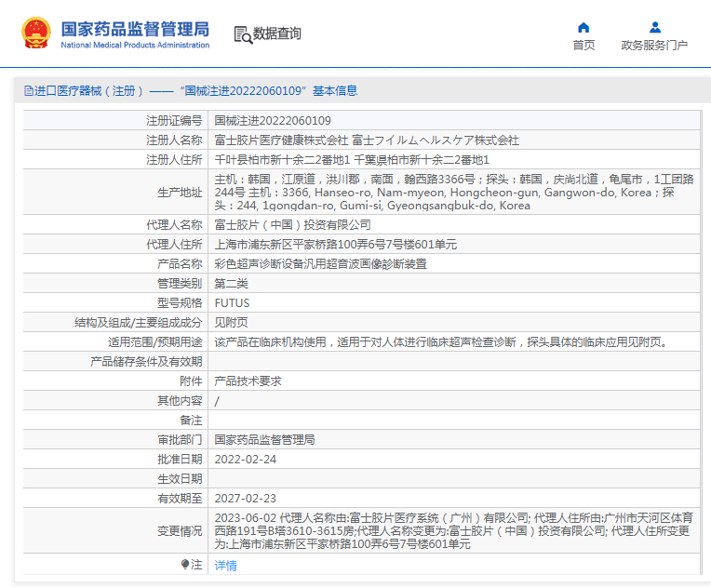This screenshot has width=711, height=588.
Task: Click the 型号规格 label
Action: pos(180,303)
